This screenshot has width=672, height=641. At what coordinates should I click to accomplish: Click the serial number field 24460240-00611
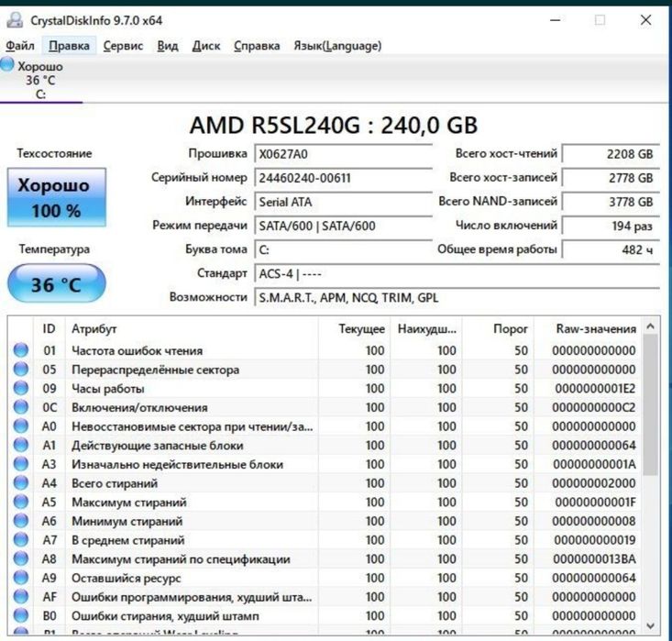[343, 178]
